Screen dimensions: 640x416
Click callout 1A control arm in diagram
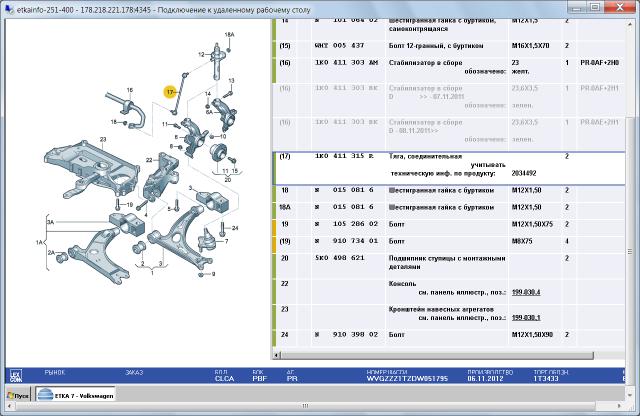click(x=39, y=242)
